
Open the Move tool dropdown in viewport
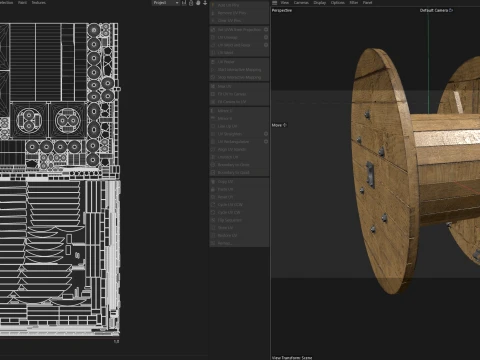279,125
